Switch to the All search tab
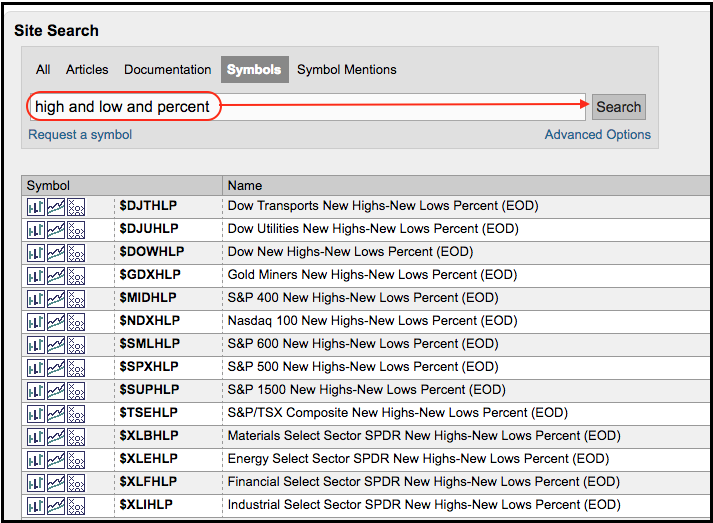Viewport: 713px width, 523px height. pos(43,70)
